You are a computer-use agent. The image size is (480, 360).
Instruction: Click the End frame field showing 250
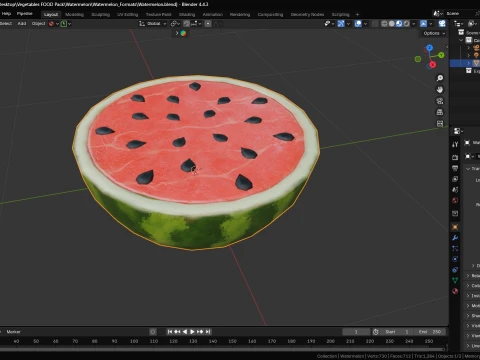coord(430,332)
